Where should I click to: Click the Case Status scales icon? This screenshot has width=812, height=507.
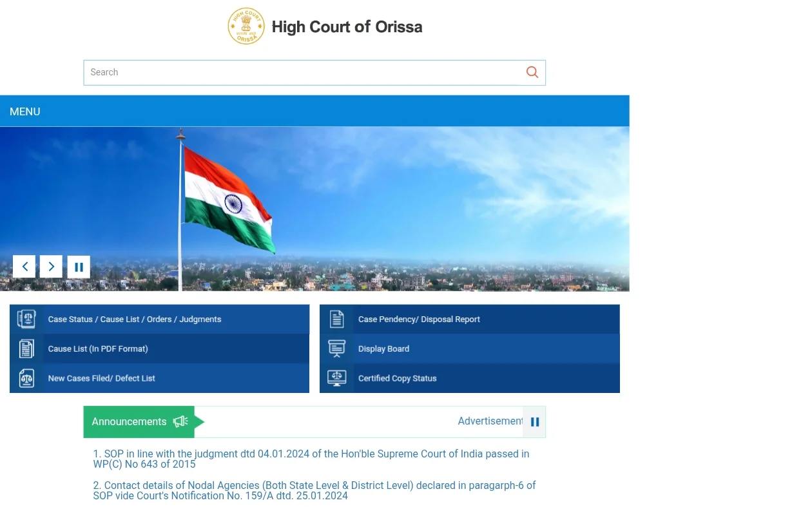(x=26, y=319)
